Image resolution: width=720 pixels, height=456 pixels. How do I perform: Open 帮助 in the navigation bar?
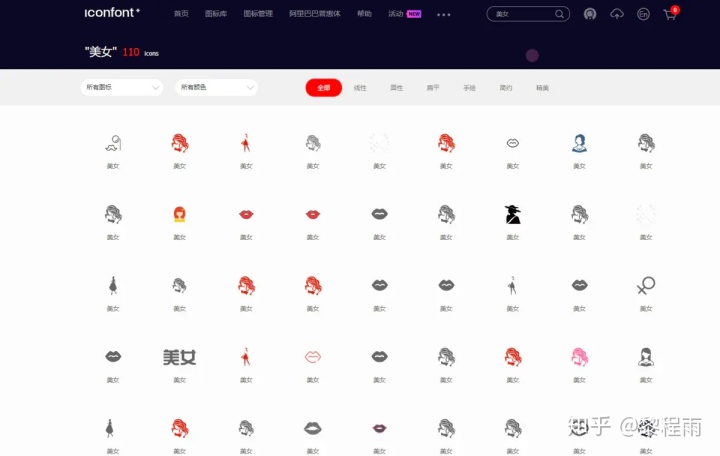pyautogui.click(x=364, y=14)
